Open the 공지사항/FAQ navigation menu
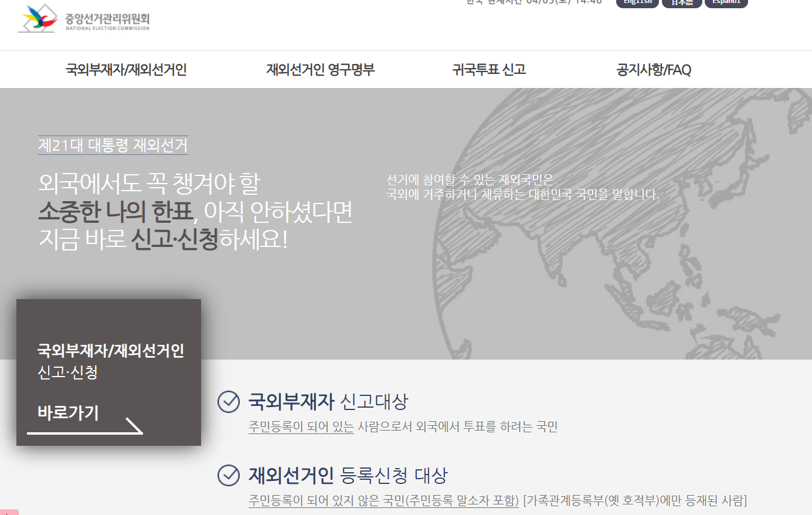 tap(653, 69)
